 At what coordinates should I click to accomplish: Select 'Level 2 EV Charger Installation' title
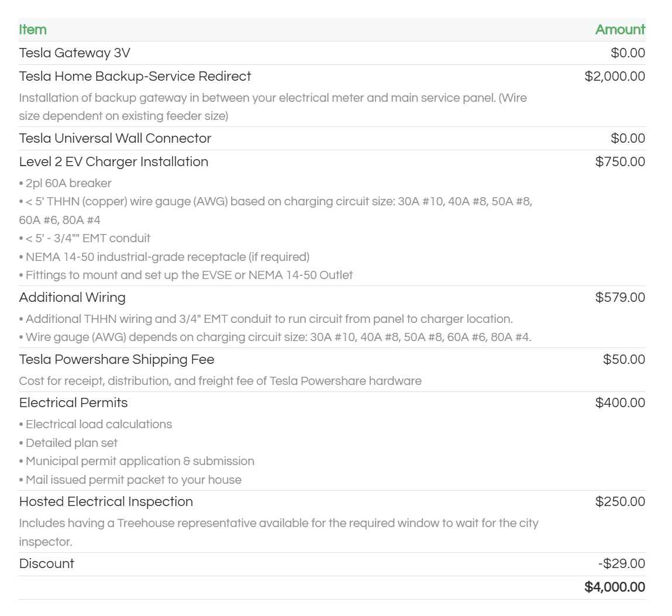tap(113, 161)
